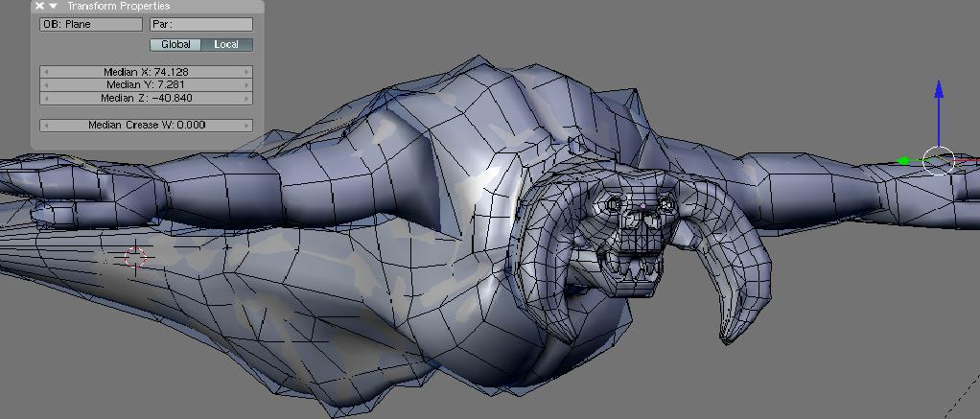980x419 pixels.
Task: Click the OB: Plane name field
Action: (91, 24)
